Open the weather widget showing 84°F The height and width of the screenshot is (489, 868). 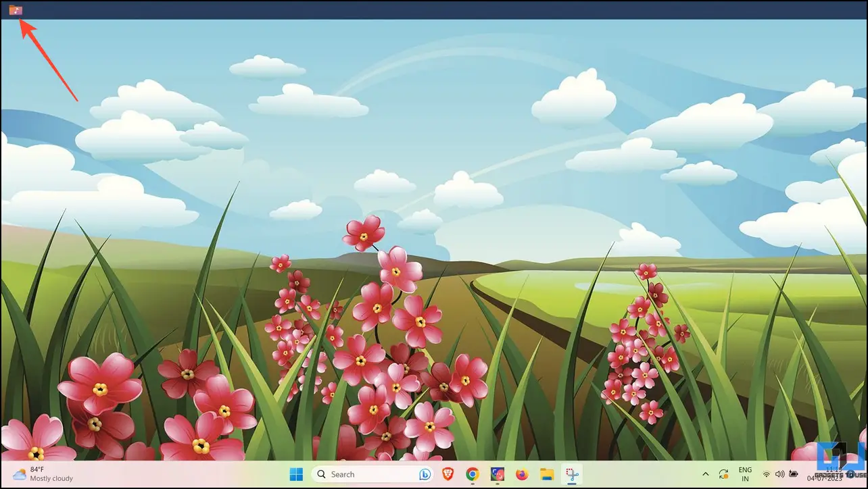coord(43,474)
